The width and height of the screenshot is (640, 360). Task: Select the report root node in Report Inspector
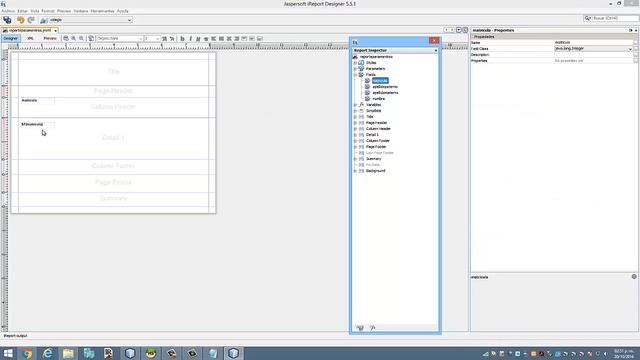376,57
